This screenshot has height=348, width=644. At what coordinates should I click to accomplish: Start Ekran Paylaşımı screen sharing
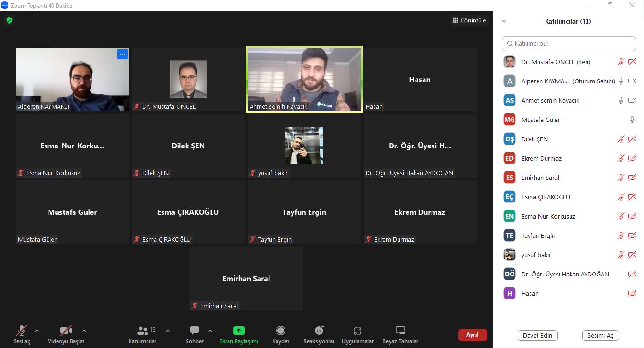point(239,331)
